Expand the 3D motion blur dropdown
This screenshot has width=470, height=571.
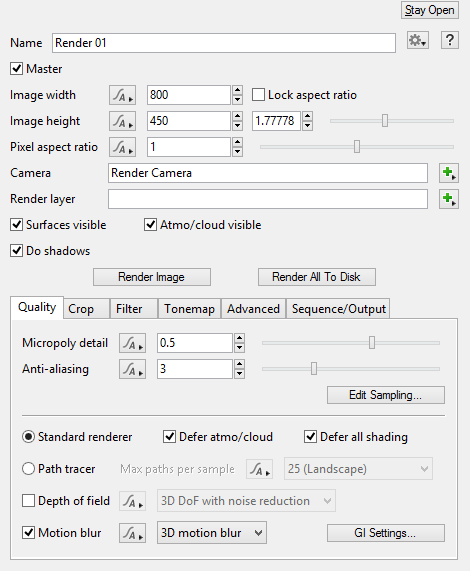tap(212, 533)
